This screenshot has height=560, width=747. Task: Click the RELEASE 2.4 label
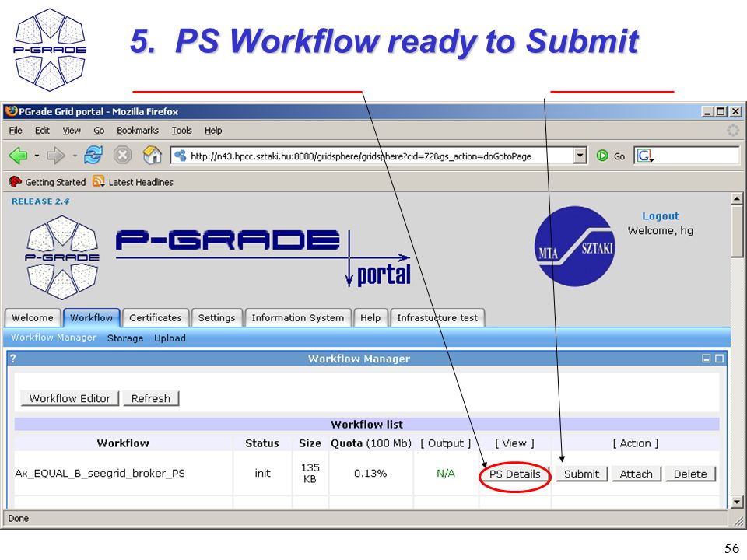40,201
